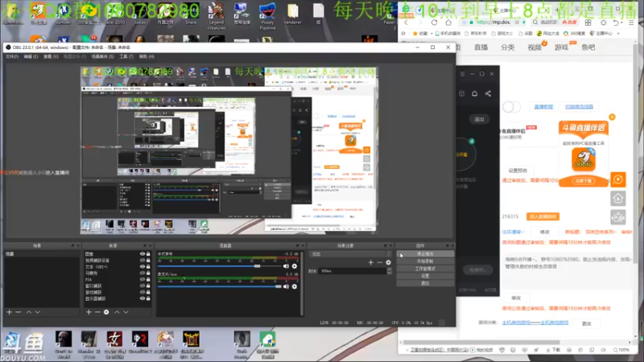The height and width of the screenshot is (362, 644).
Task: Add a new source with plus icon
Action: (x=89, y=312)
